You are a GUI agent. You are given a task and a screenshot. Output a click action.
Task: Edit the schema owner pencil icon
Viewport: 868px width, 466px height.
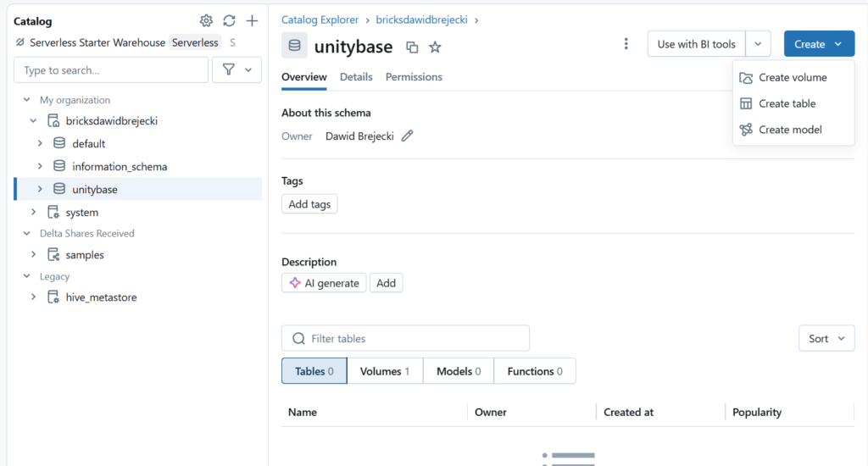tap(408, 136)
